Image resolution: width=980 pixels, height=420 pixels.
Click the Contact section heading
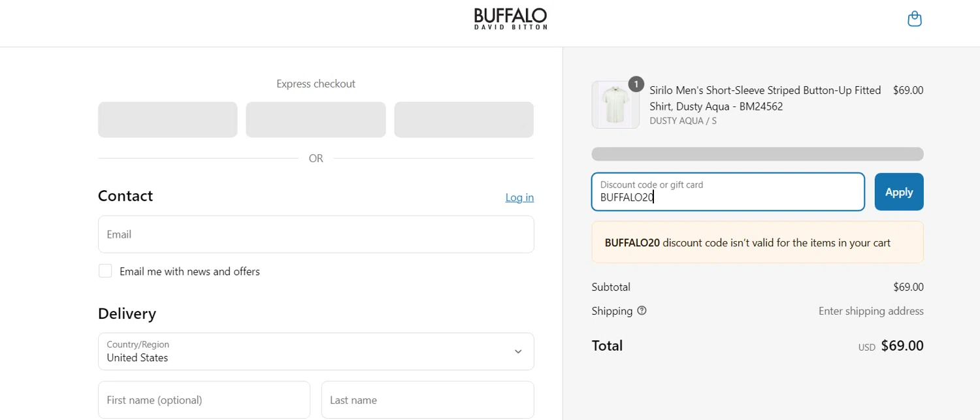coord(125,196)
